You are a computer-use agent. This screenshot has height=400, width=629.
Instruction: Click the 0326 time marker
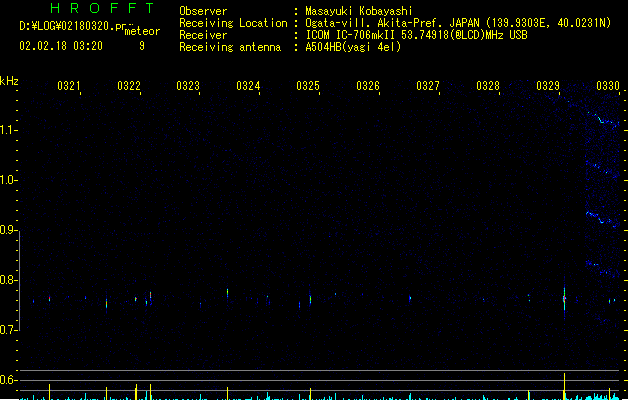[x=368, y=86]
